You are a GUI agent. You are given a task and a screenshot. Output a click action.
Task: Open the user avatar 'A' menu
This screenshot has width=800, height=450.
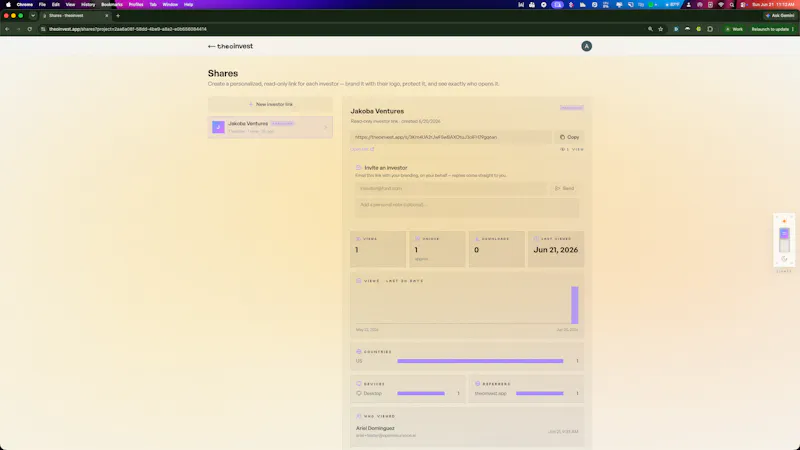point(586,46)
